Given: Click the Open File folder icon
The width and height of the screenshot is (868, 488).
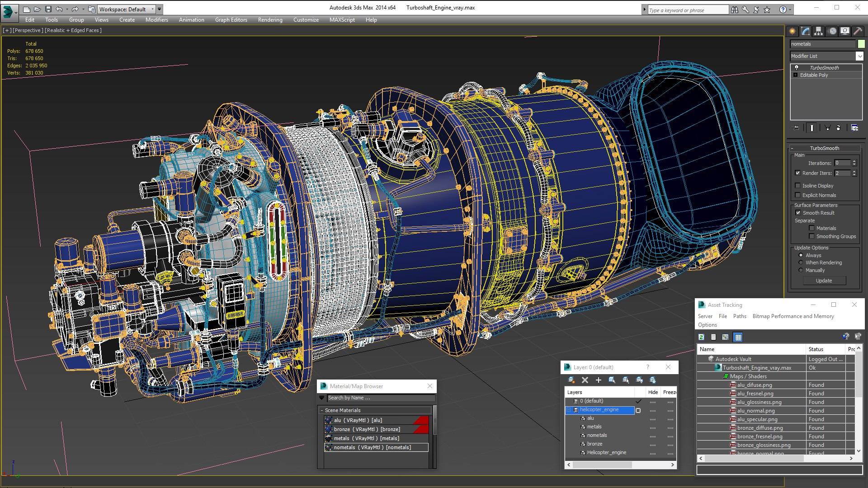Looking at the screenshot, I should pos(38,9).
